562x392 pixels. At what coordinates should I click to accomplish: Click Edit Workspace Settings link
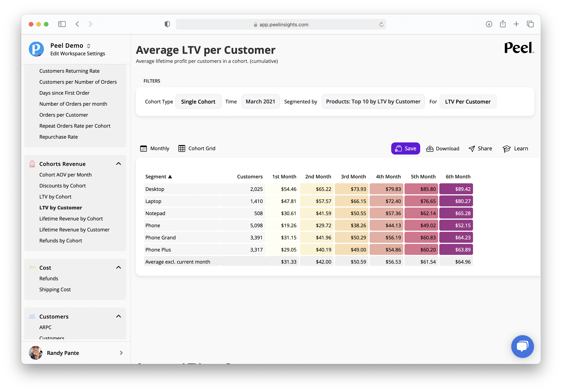[78, 54]
